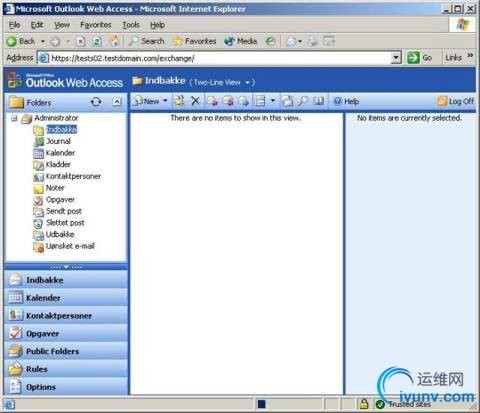Open the Edit menu
Image resolution: width=480 pixels, height=413 pixels.
coord(37,25)
